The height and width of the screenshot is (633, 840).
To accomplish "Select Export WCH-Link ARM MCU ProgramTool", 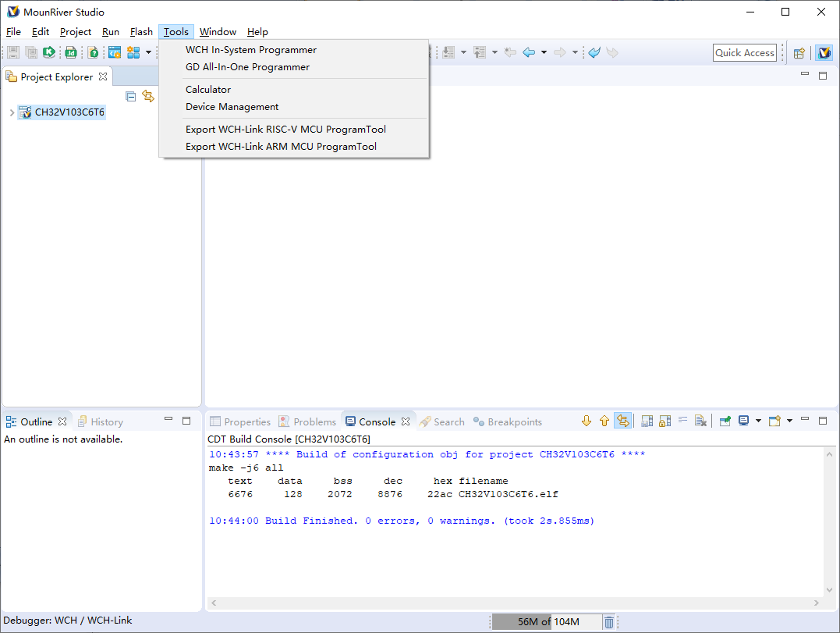I will (293, 146).
